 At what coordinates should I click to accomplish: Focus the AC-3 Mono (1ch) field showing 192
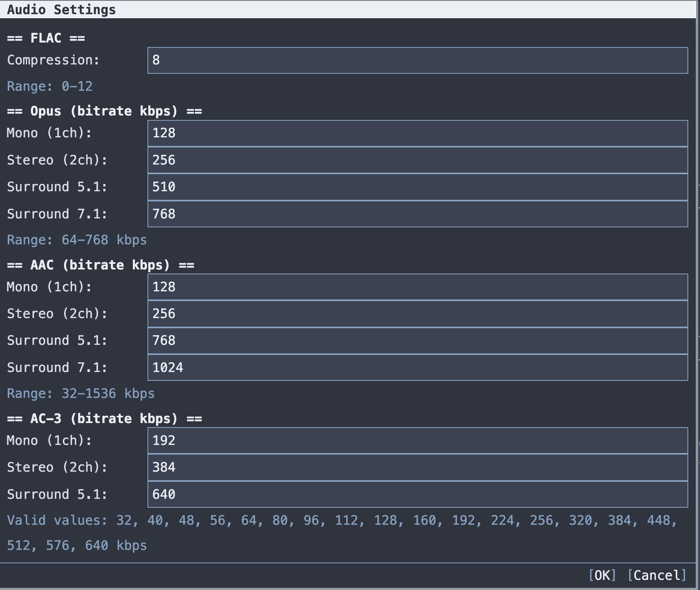[x=418, y=440]
